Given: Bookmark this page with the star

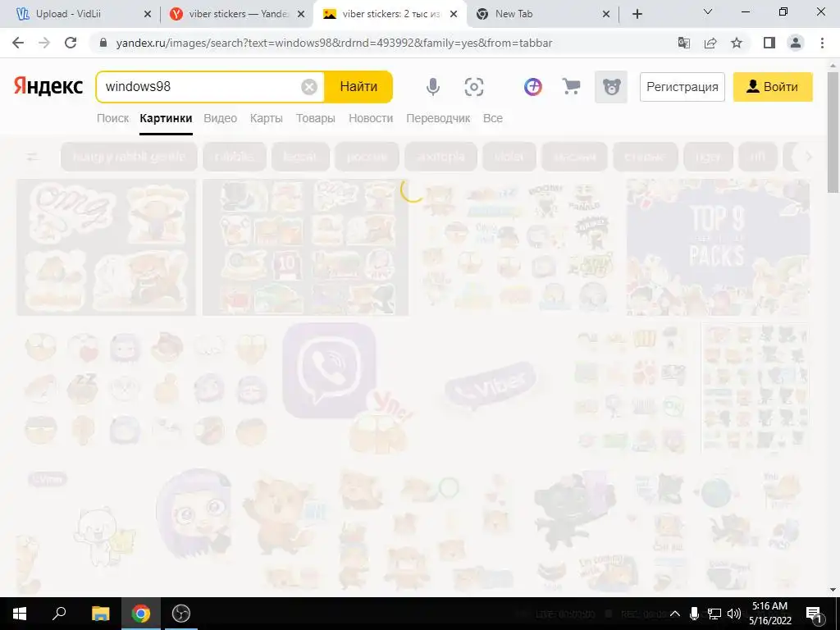Looking at the screenshot, I should point(737,43).
